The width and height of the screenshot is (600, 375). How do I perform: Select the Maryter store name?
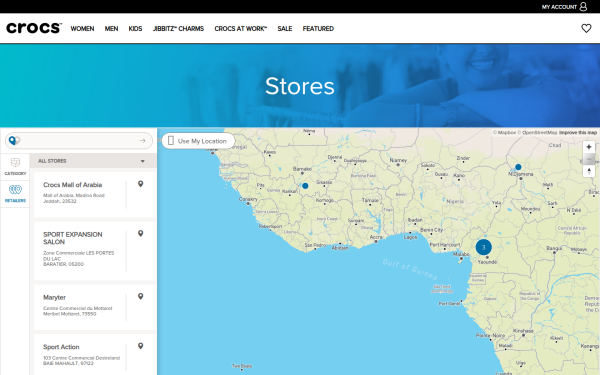point(54,297)
